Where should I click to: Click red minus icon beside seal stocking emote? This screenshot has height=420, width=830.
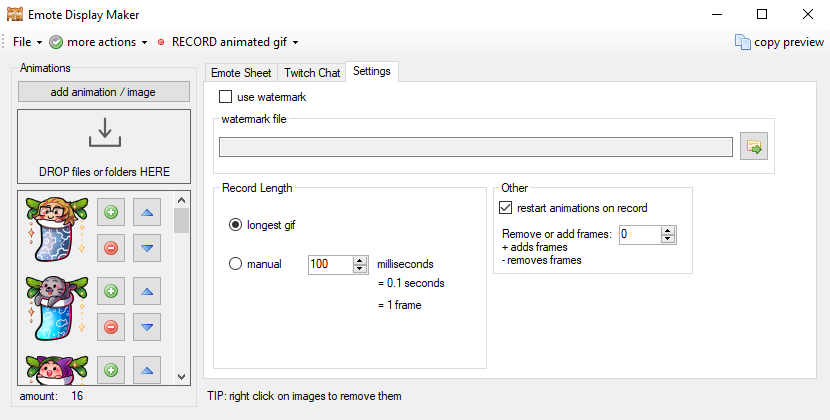[x=111, y=326]
